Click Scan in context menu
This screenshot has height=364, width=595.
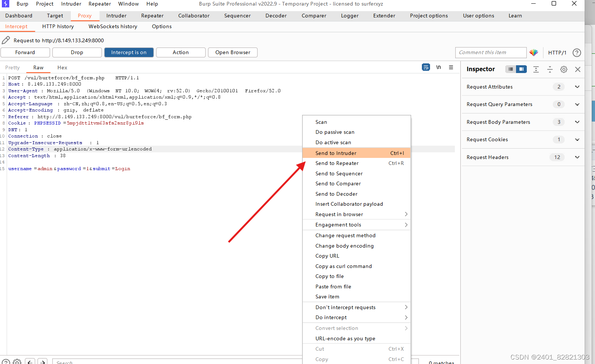pos(357,122)
